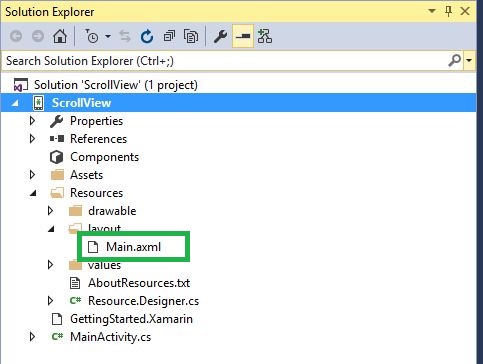This screenshot has width=483, height=364.
Task: Select the ScrollView project row
Action: click(x=238, y=103)
